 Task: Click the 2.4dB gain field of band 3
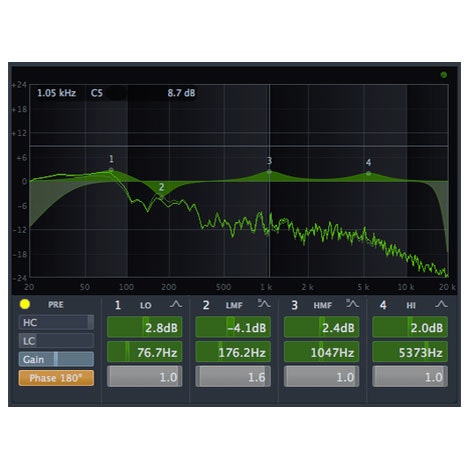(x=321, y=327)
